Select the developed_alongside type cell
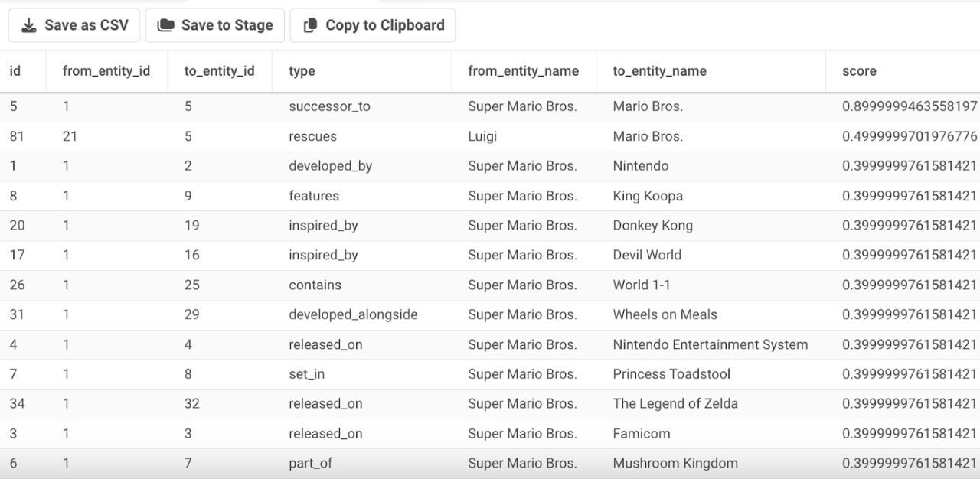 coord(353,314)
